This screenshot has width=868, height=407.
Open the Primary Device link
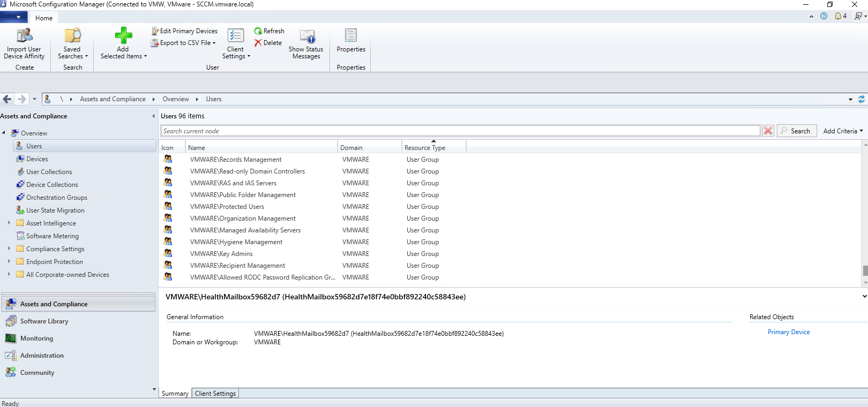pyautogui.click(x=788, y=332)
